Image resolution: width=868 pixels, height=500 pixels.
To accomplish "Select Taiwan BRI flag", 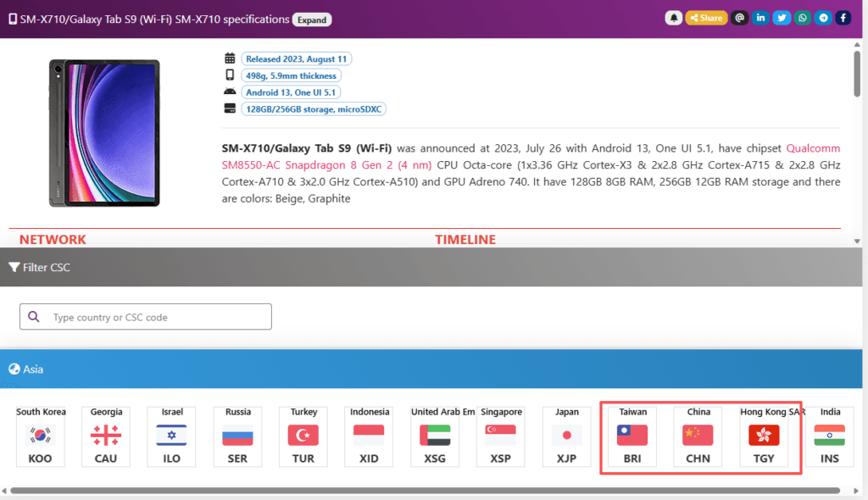I will [x=632, y=436].
